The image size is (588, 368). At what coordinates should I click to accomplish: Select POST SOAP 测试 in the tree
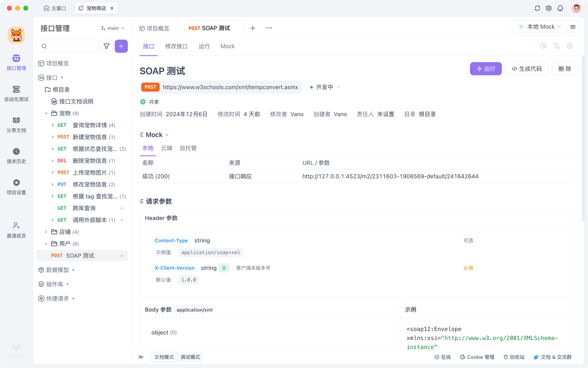coord(82,256)
